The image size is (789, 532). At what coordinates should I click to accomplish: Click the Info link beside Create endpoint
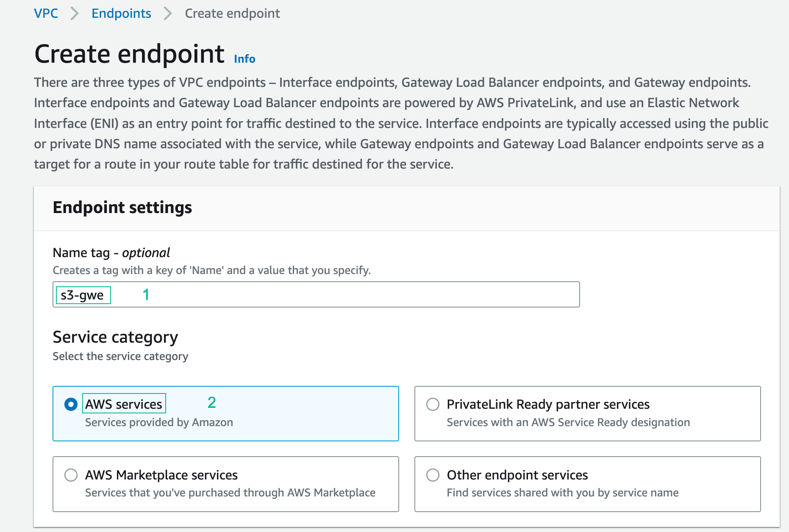244,59
